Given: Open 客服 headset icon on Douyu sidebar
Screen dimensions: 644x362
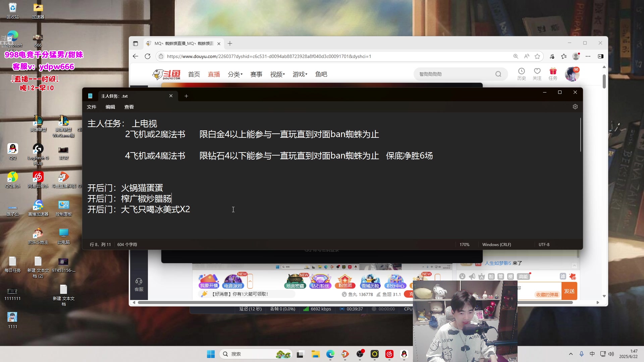Looking at the screenshot, I should (139, 285).
